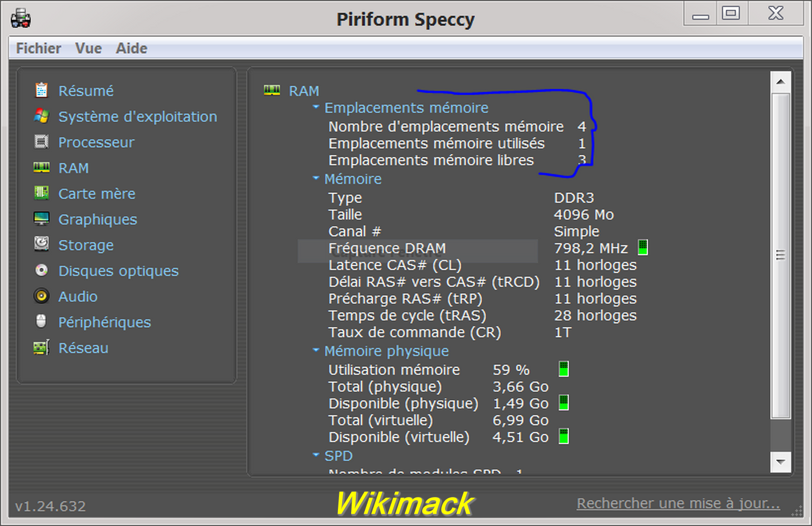Click the Storage hard drive icon
The height and width of the screenshot is (526, 812).
(x=41, y=244)
